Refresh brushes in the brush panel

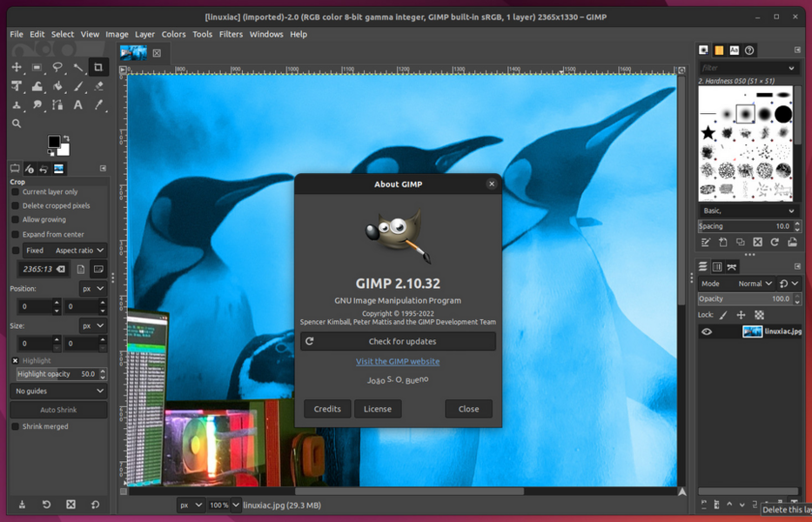[x=775, y=243]
